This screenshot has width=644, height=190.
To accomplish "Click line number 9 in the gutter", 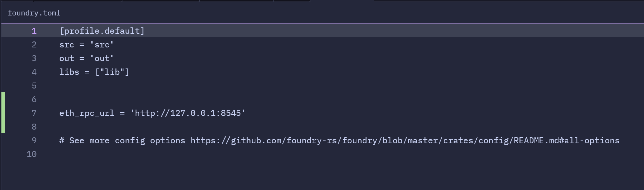I will point(34,140).
